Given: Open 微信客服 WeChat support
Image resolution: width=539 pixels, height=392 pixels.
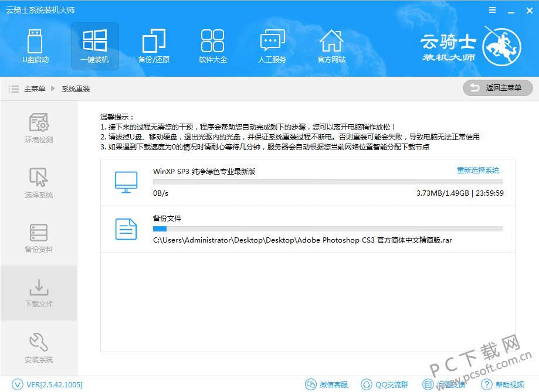Looking at the screenshot, I should pos(327,384).
